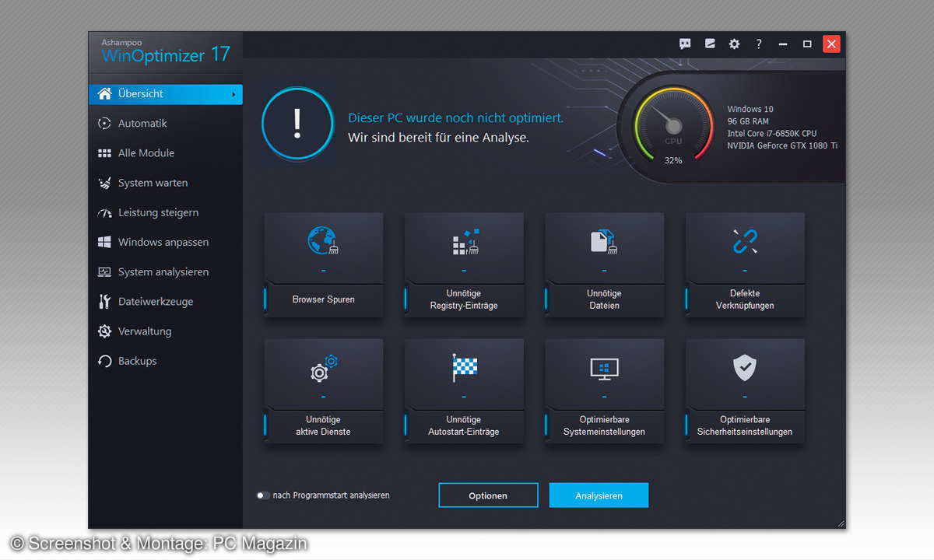Click the skin/notes icon in title bar

pyautogui.click(x=710, y=44)
